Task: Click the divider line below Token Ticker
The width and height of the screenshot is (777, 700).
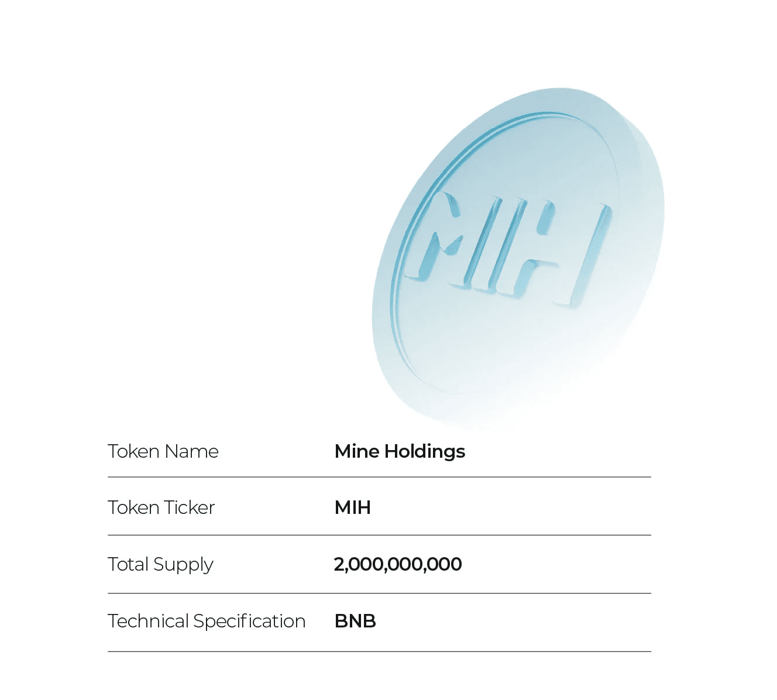Action: pos(379,535)
